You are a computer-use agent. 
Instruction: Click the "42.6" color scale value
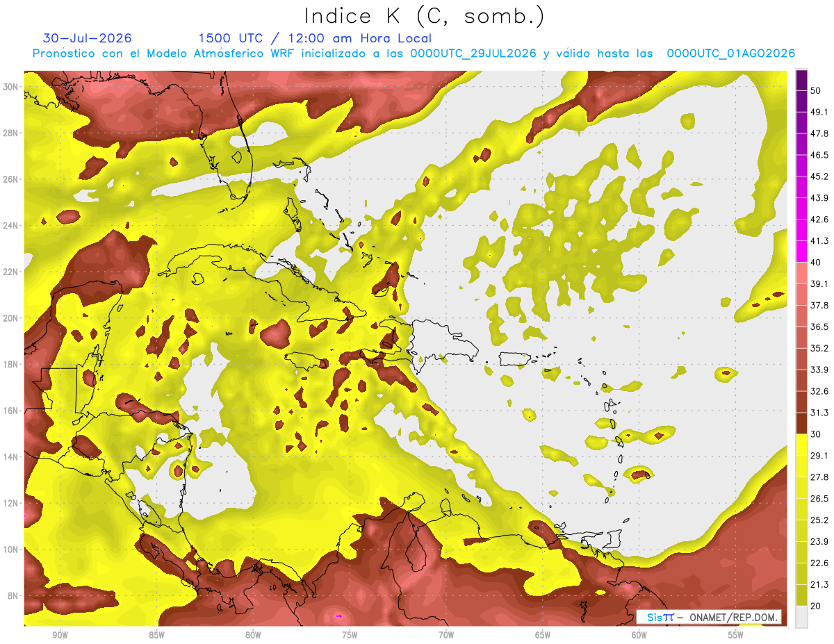(x=819, y=220)
